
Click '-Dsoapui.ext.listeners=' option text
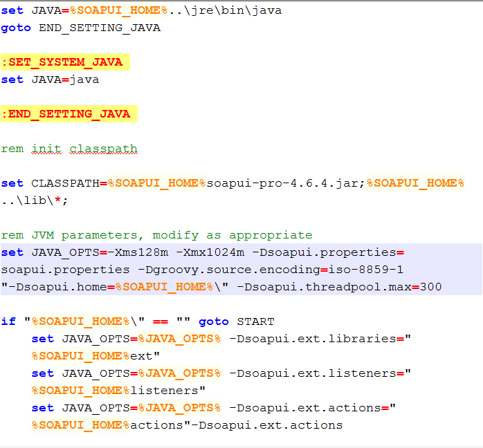click(x=316, y=373)
